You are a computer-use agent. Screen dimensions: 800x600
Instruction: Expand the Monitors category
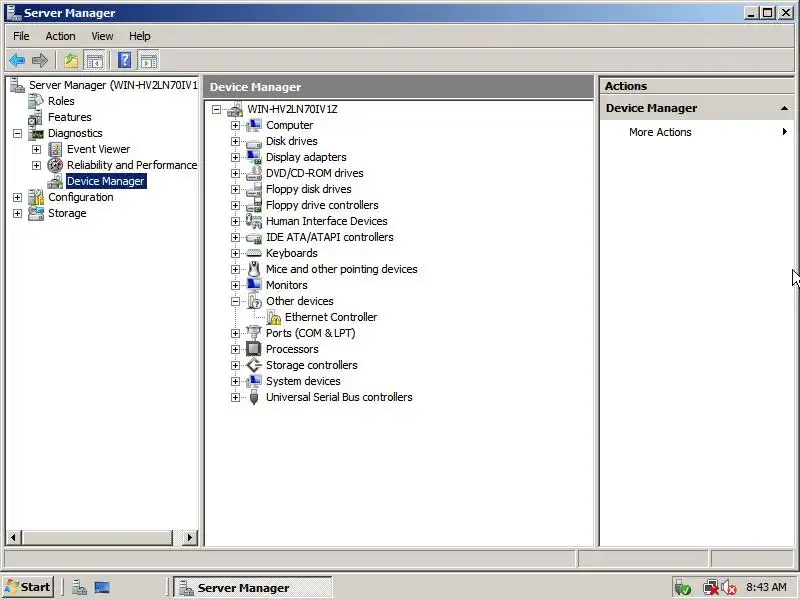[x=235, y=285]
